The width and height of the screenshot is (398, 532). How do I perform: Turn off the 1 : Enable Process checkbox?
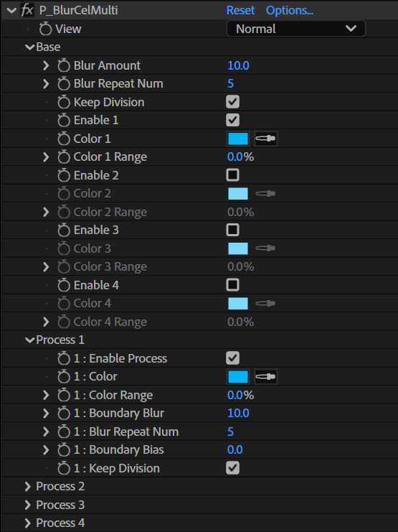[232, 358]
